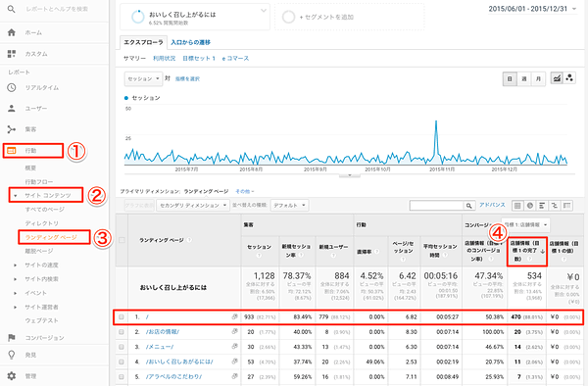Expand the サイトの速度 section

pyautogui.click(x=15, y=265)
